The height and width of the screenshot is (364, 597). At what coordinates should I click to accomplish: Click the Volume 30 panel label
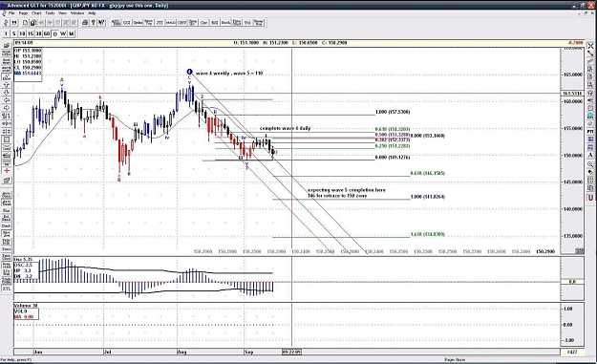tap(26, 306)
